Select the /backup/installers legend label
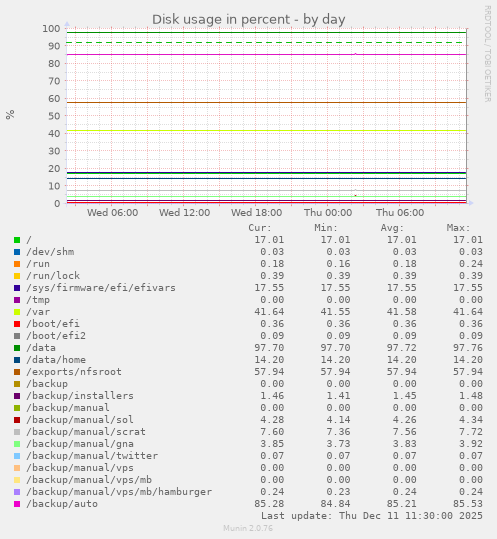Image resolution: width=497 pixels, height=539 pixels. (x=80, y=396)
